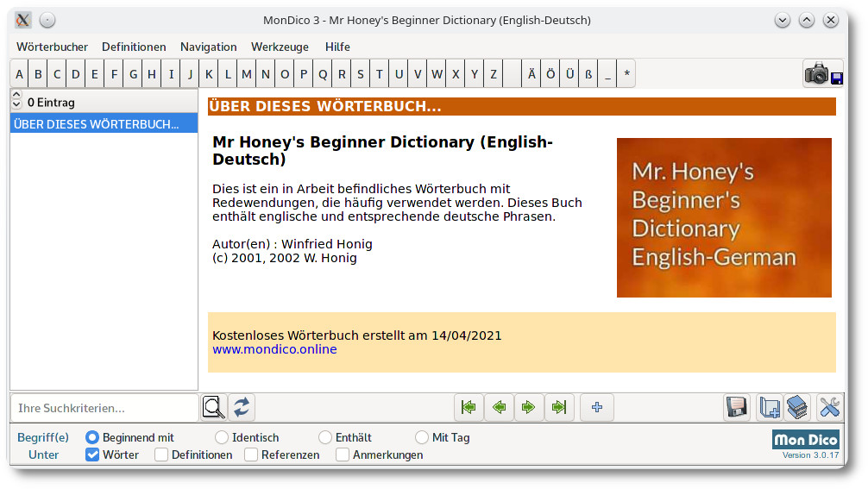Viewport: 868px width, 489px height.
Task: Filter entries by letter Q
Action: pyautogui.click(x=323, y=74)
